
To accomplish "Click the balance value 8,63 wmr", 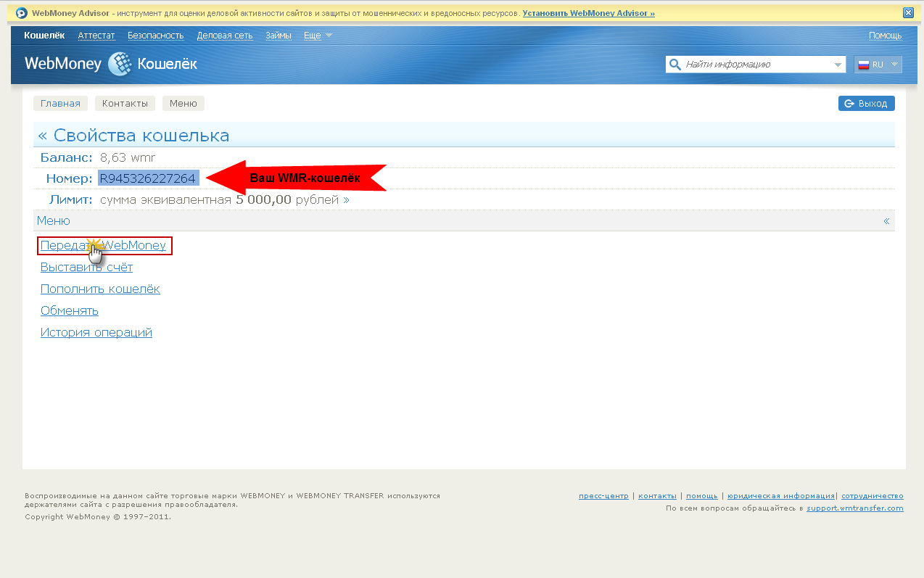I will point(128,157).
